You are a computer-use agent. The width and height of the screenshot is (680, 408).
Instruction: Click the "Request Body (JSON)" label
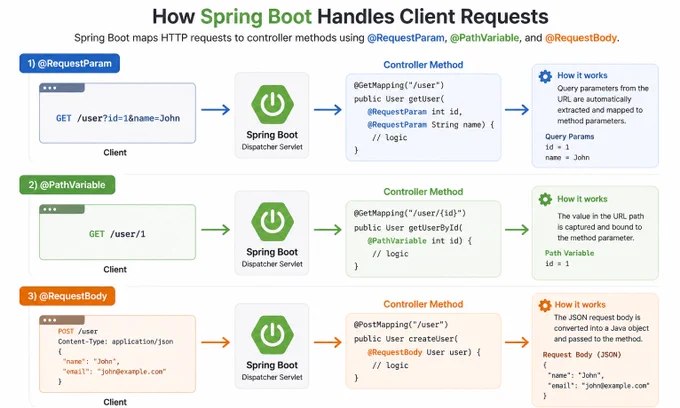[x=582, y=355]
